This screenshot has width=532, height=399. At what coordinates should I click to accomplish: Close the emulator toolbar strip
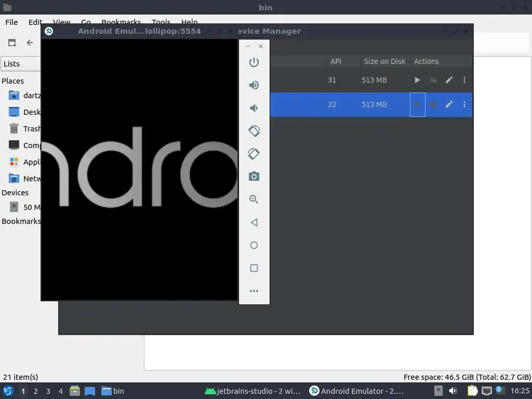click(261, 46)
